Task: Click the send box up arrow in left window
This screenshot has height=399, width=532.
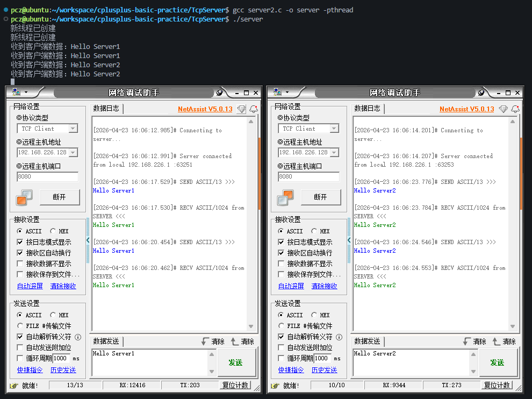Action: (212, 354)
